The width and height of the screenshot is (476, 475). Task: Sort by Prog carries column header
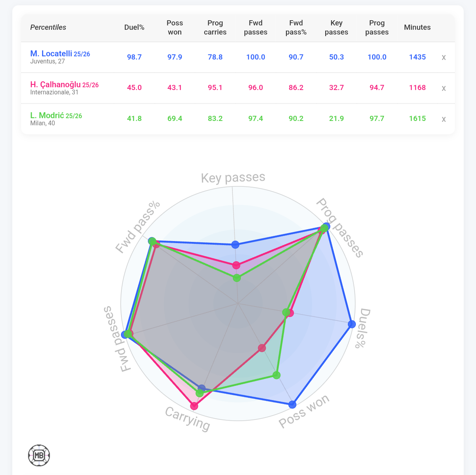click(x=215, y=27)
